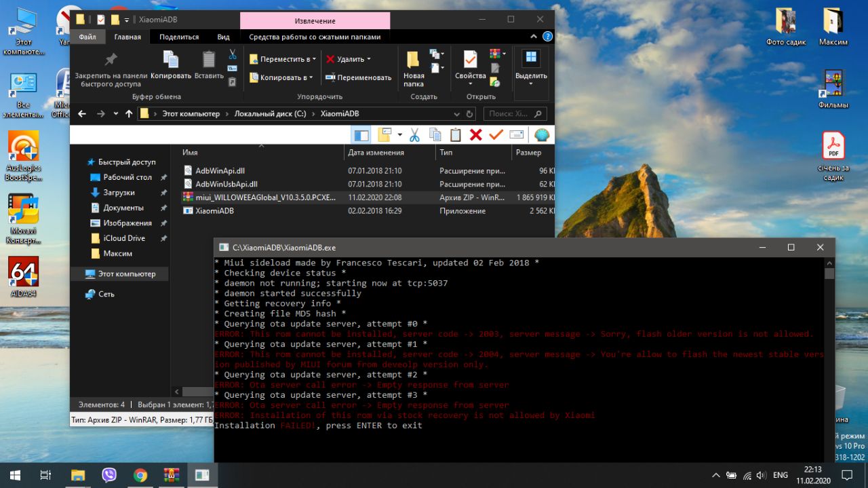Click the volume icon in the system tray
Viewport: 868px width, 488px height.
pyautogui.click(x=762, y=475)
